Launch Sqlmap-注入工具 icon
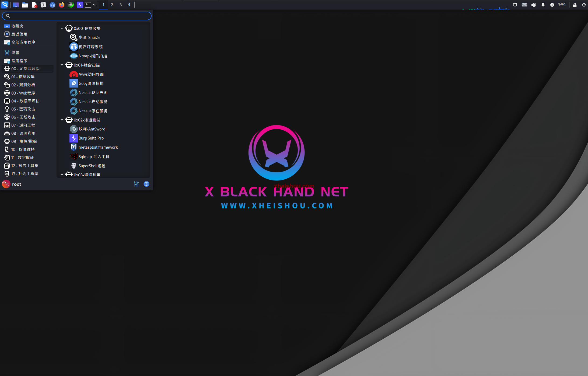This screenshot has height=376, width=588. tap(73, 156)
